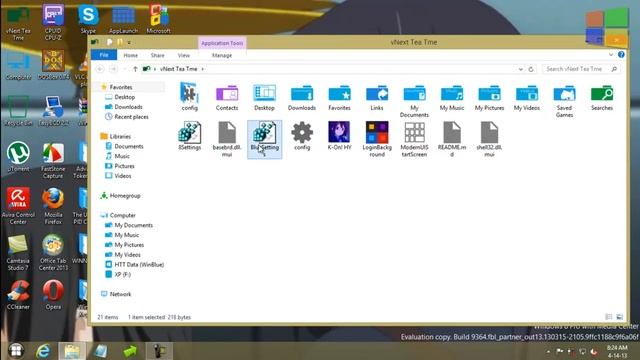The width and height of the screenshot is (640, 360).
Task: Select Desktop in navigation pane
Action: (124, 97)
